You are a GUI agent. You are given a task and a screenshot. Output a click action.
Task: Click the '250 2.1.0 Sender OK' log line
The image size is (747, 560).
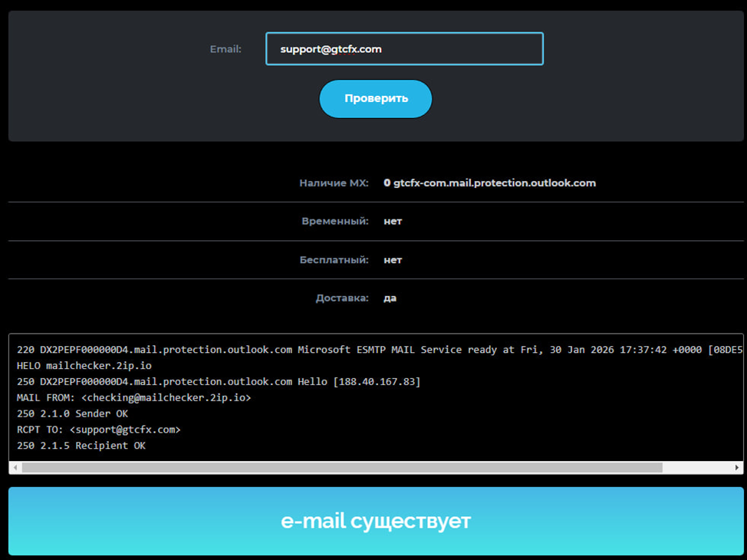(72, 413)
